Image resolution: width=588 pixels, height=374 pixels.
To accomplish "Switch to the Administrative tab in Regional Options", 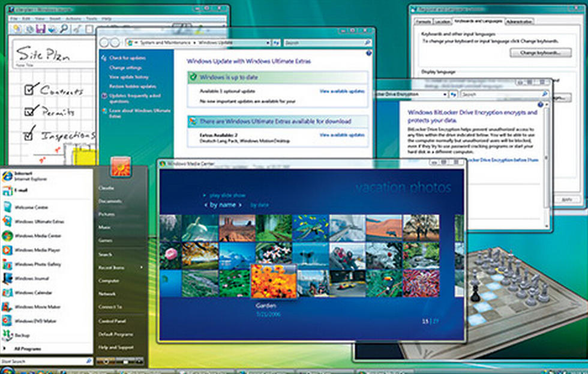I will (520, 21).
